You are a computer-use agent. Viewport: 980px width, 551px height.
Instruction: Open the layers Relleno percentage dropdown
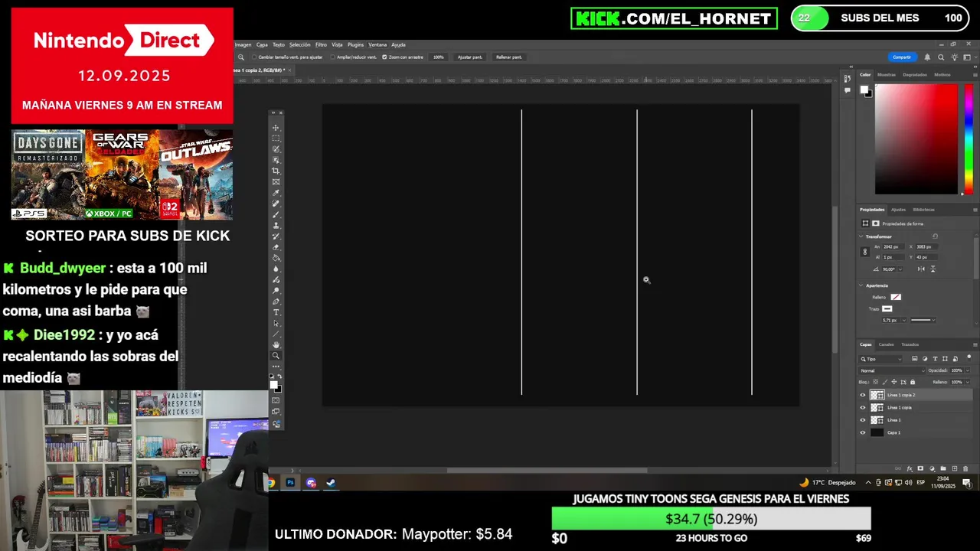[x=967, y=382]
